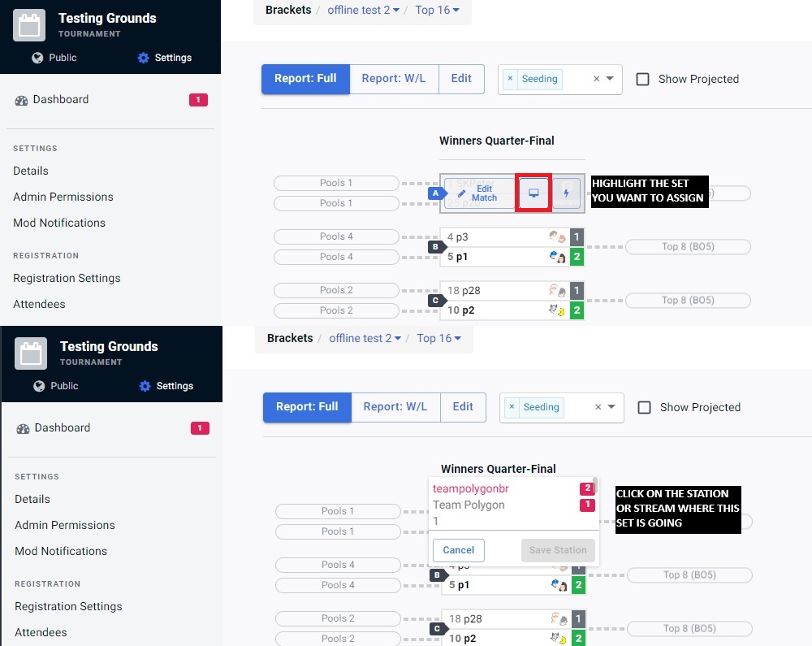Click the Dashboard gauge icon in upper sidebar

21,101
